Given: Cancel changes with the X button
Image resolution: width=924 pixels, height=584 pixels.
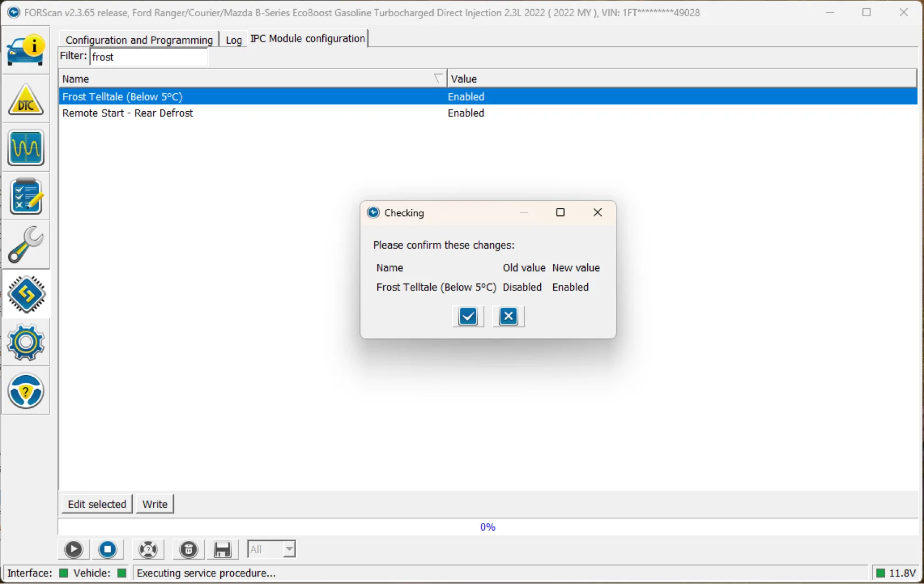Looking at the screenshot, I should [508, 316].
